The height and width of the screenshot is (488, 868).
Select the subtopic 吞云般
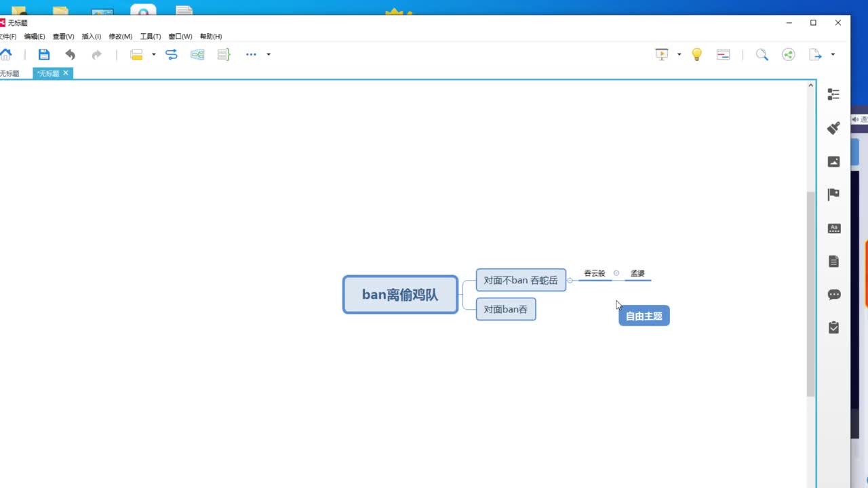point(595,273)
